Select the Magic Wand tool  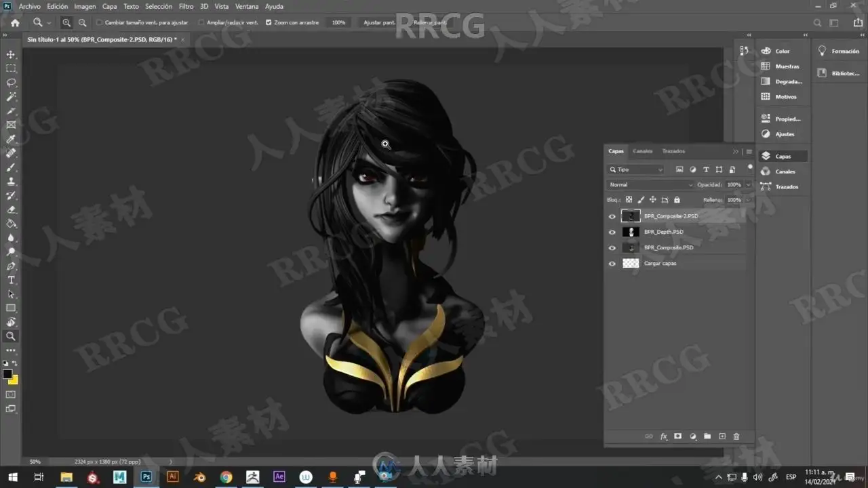pyautogui.click(x=11, y=97)
